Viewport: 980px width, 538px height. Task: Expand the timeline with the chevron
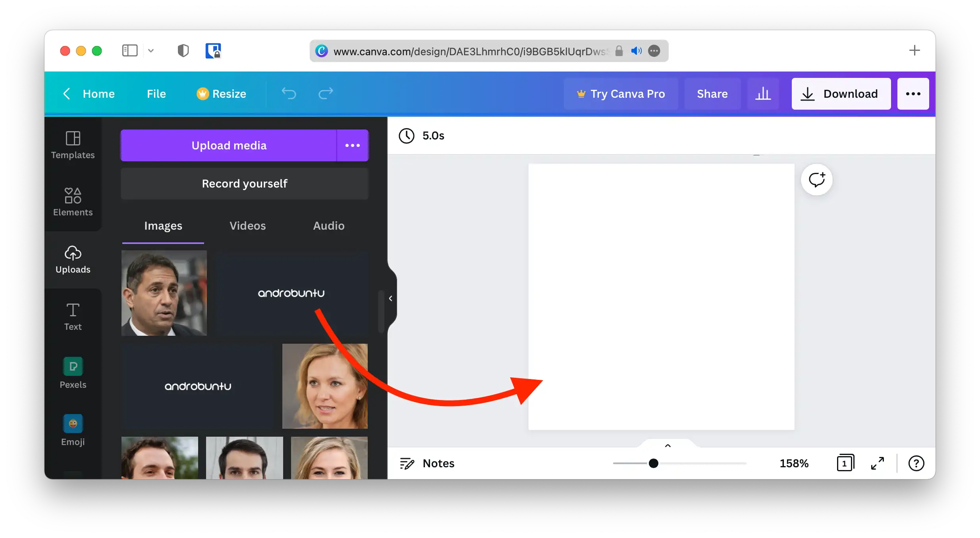(667, 445)
